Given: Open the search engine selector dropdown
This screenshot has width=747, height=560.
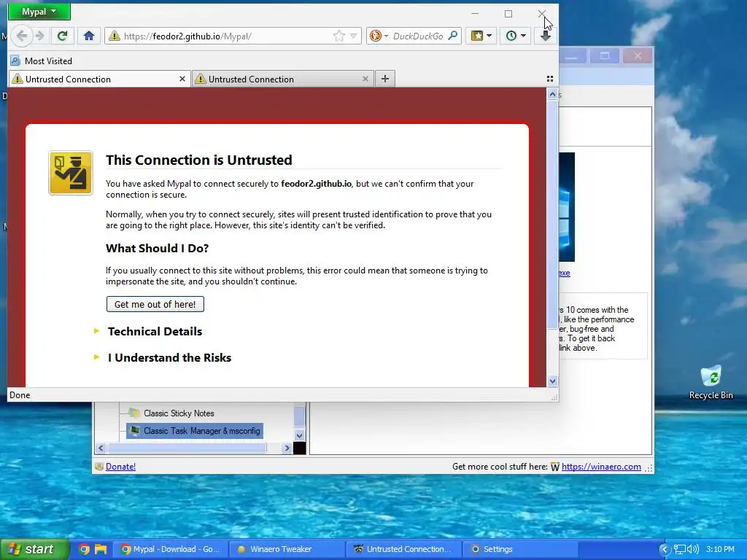Looking at the screenshot, I should click(x=379, y=36).
